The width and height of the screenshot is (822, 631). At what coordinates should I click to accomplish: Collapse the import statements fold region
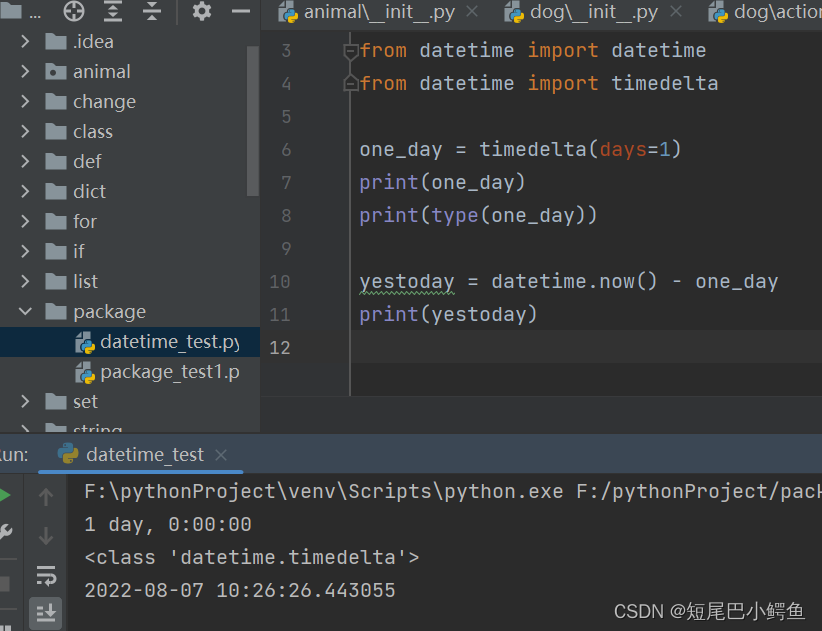350,50
